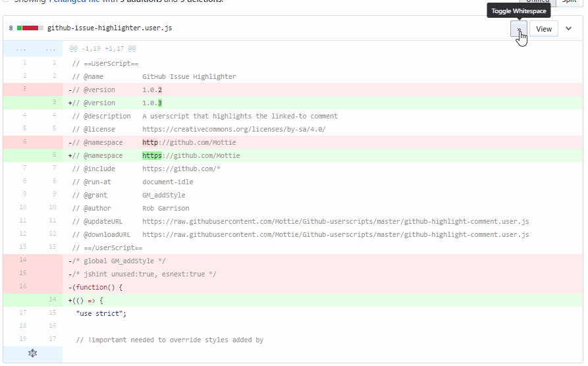Click the @@ -1,19 +1,17 @@ hunk header
The image size is (588, 366).
pyautogui.click(x=103, y=49)
